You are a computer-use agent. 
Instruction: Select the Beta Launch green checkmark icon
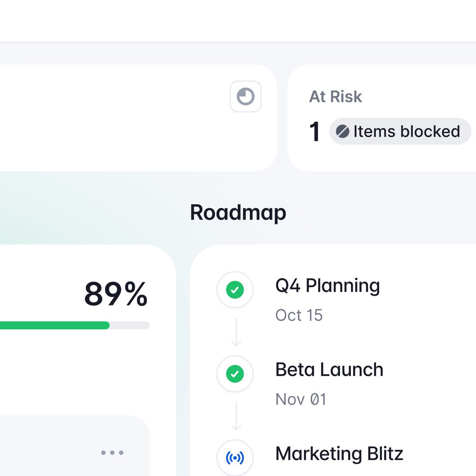click(x=235, y=374)
